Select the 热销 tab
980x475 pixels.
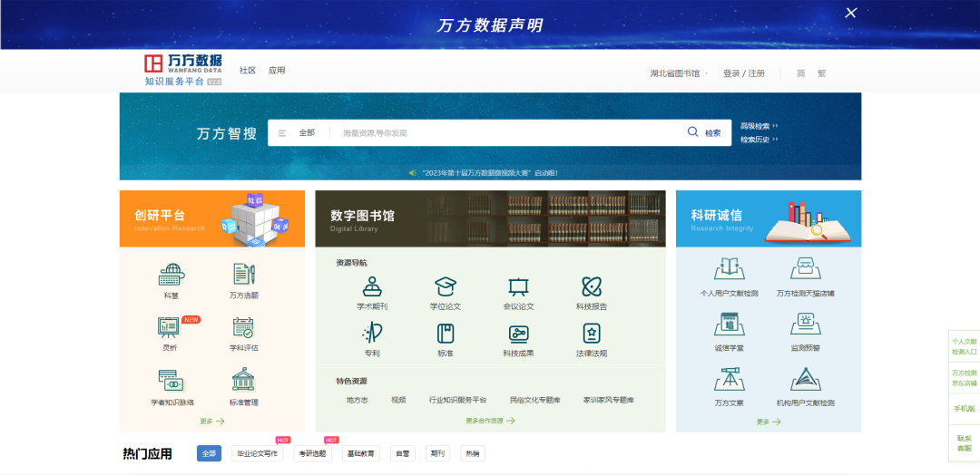(x=473, y=454)
